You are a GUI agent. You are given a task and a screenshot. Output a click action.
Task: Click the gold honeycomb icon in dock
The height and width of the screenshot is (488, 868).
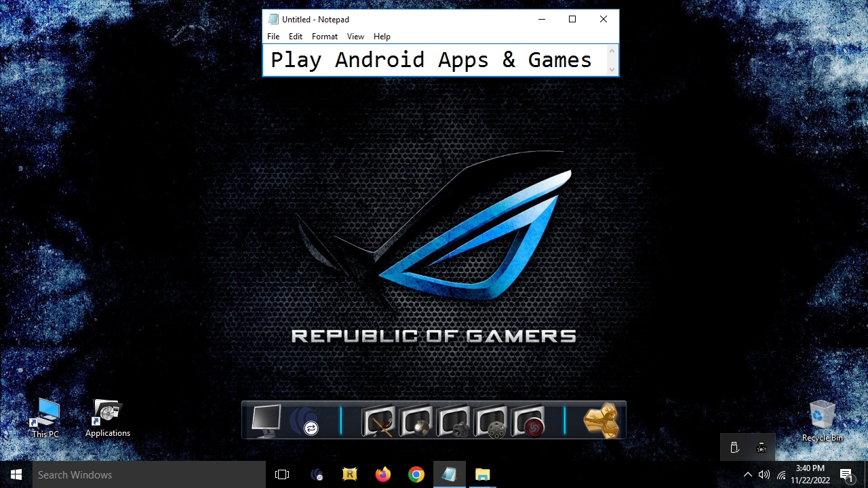click(x=601, y=420)
